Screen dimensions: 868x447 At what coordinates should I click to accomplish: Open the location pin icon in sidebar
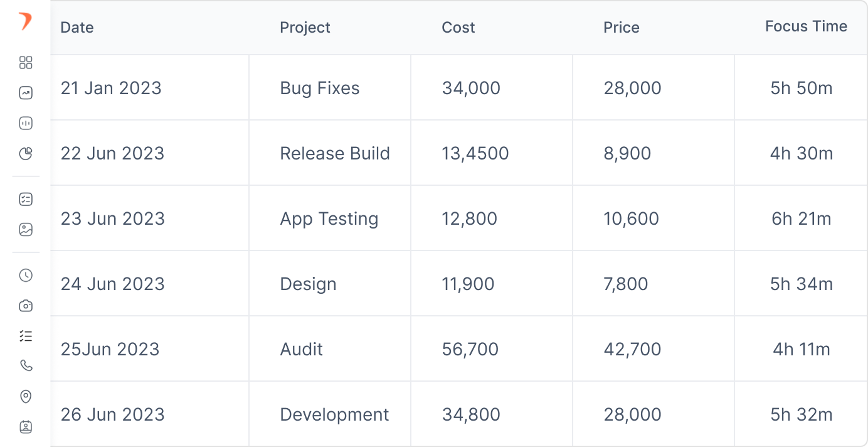26,396
